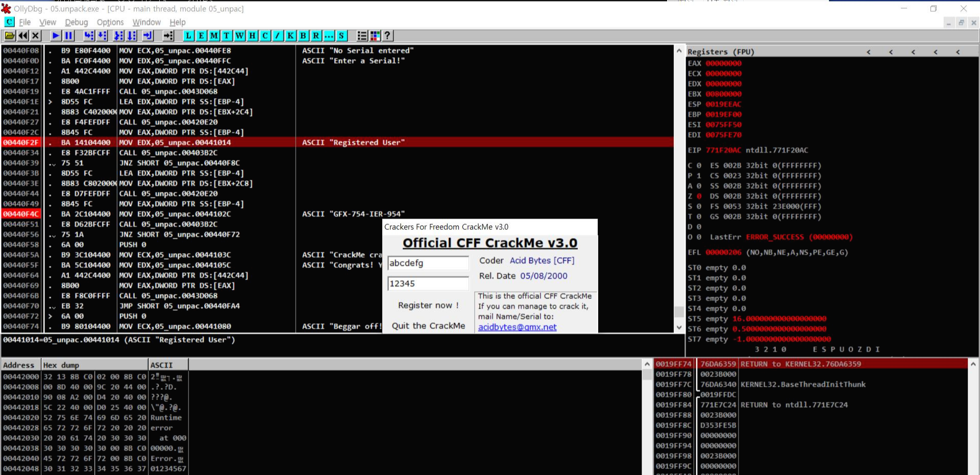Click the dump pane scrollbar up arrow
The image size is (980, 475).
[647, 364]
